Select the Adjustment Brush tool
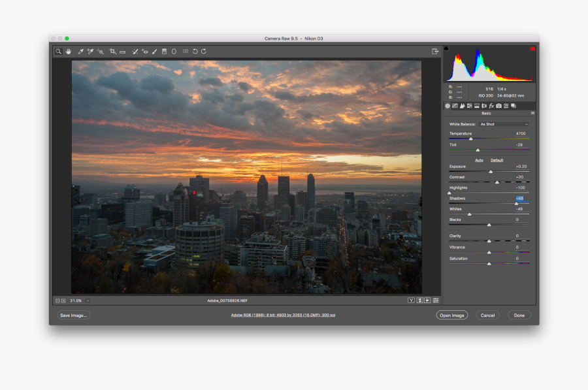 pyautogui.click(x=154, y=52)
